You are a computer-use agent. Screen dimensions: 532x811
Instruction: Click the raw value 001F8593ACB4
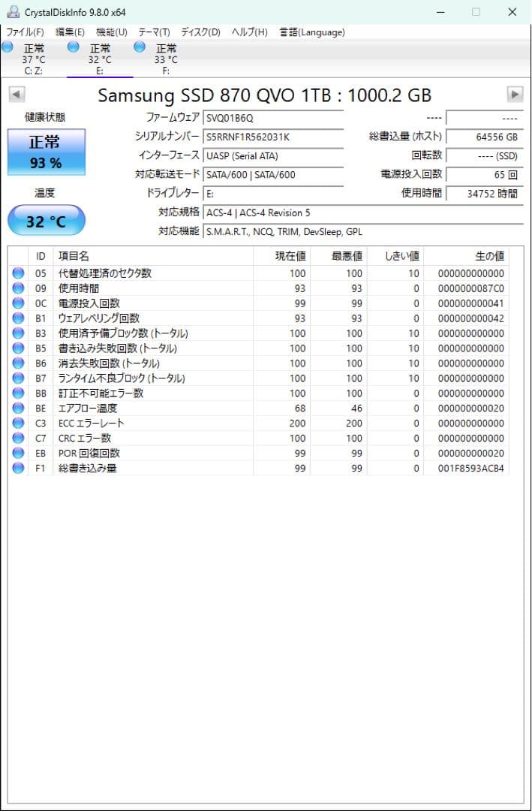point(471,469)
